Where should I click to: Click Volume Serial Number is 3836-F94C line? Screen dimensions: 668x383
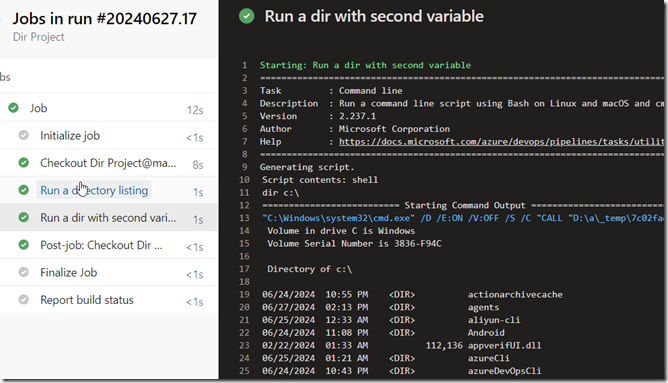tap(354, 244)
